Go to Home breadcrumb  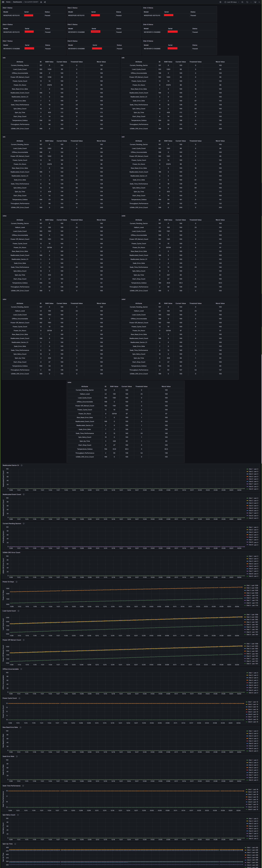click(8, 2)
